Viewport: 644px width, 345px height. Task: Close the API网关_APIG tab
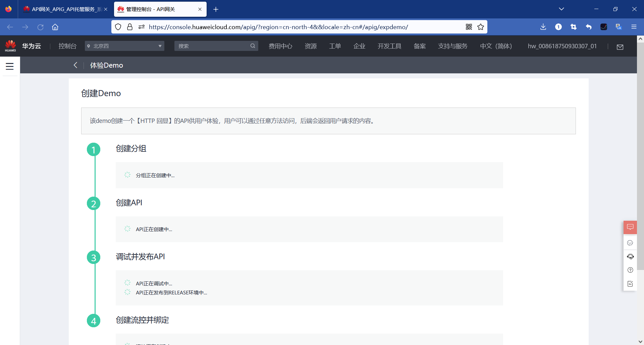pos(106,9)
